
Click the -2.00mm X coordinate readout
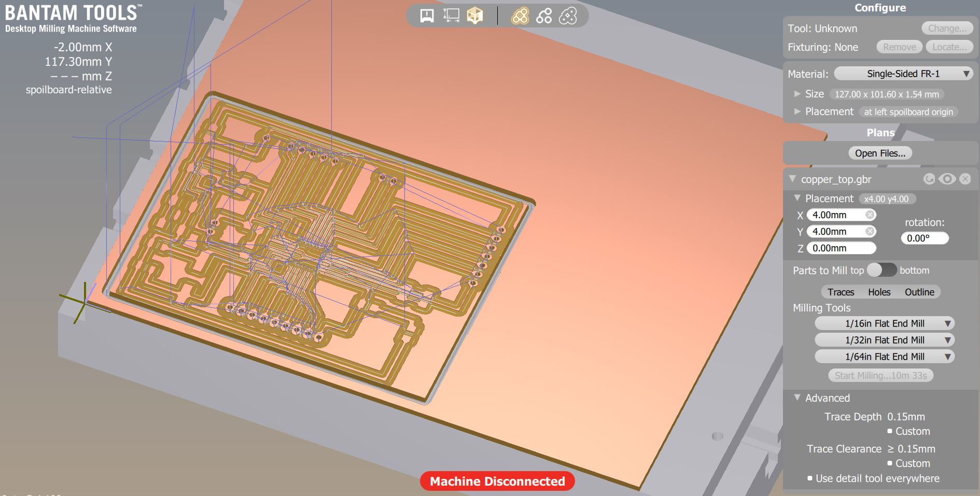pos(83,47)
